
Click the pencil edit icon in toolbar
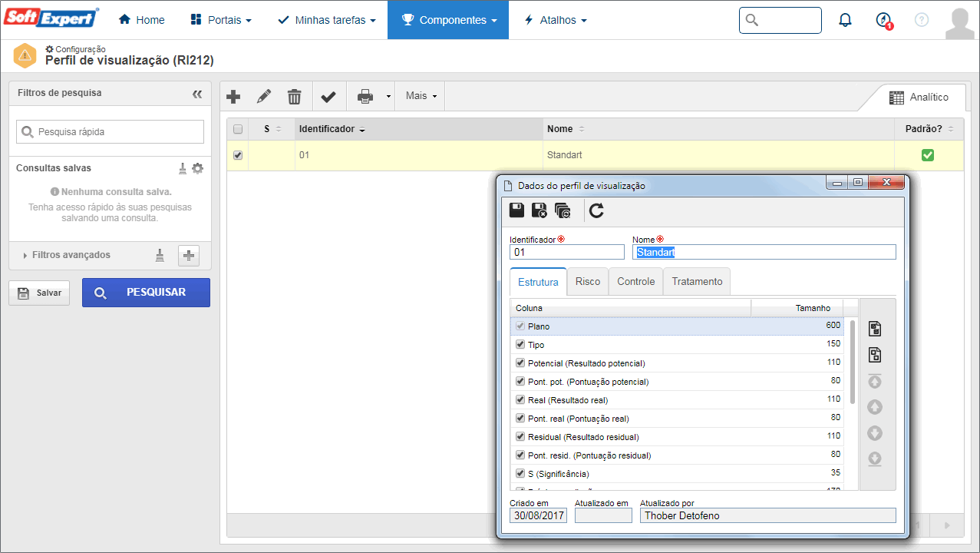(x=264, y=97)
